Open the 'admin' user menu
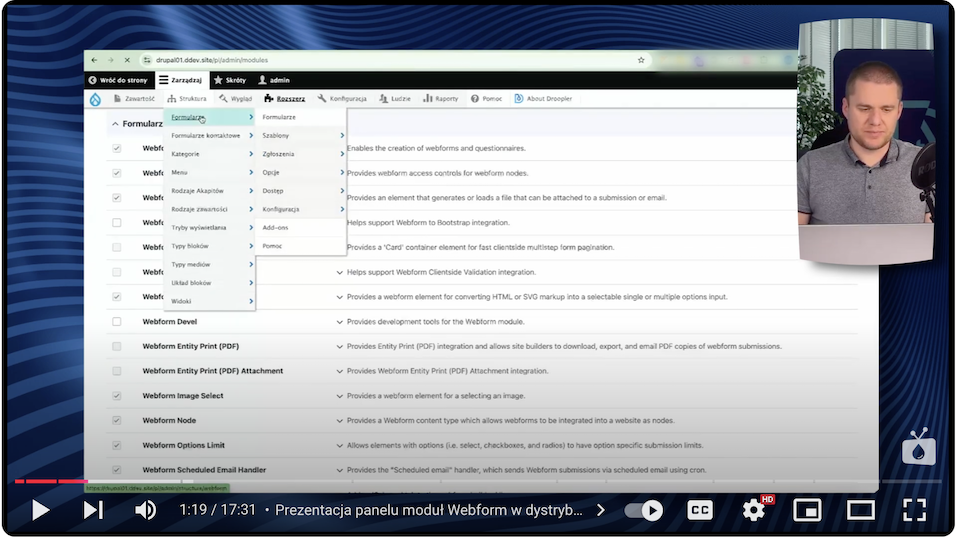The width and height of the screenshot is (960, 539). (x=274, y=80)
